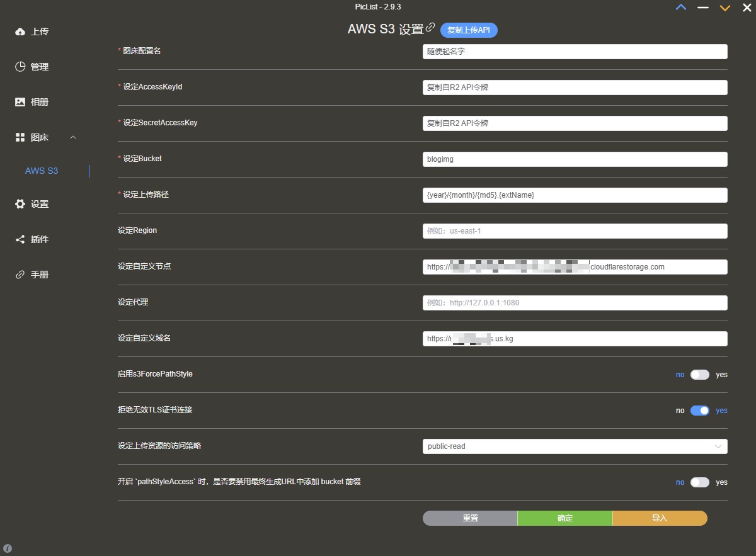Click the 'no' label of 启用s3ForcePathStyle
This screenshot has width=756, height=556.
tap(680, 375)
